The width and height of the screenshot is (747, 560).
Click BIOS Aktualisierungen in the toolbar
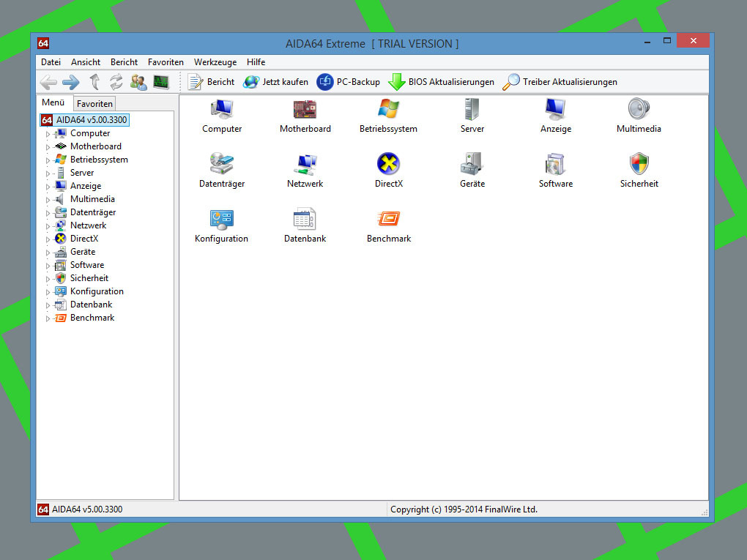click(441, 82)
